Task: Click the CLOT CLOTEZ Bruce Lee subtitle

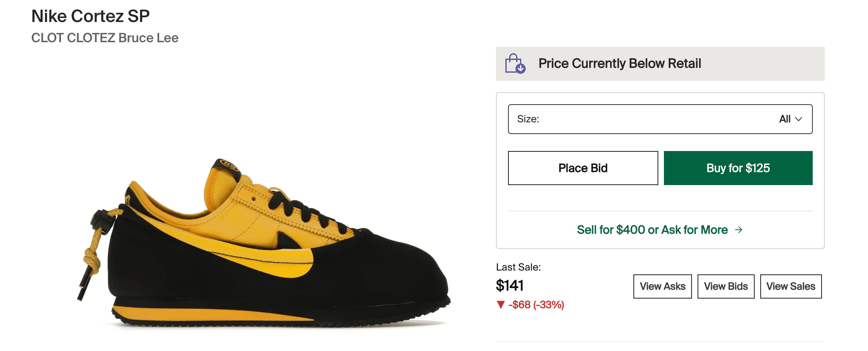Action: (105, 38)
